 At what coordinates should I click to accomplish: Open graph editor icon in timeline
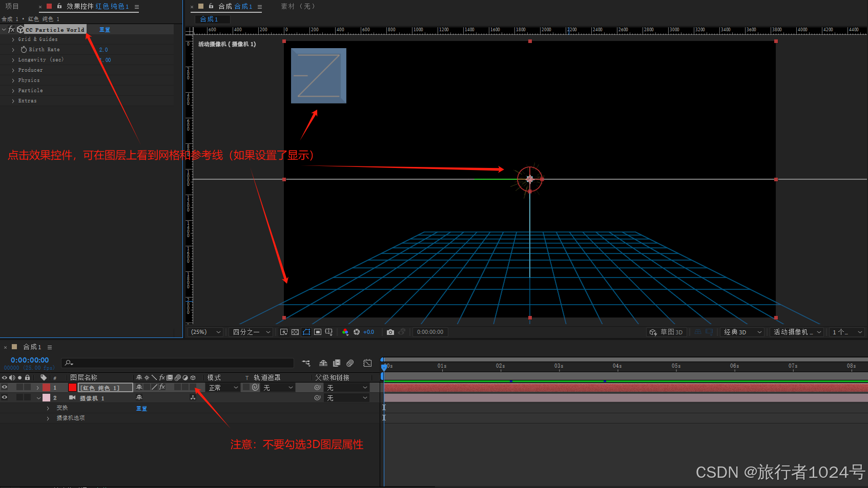(367, 363)
